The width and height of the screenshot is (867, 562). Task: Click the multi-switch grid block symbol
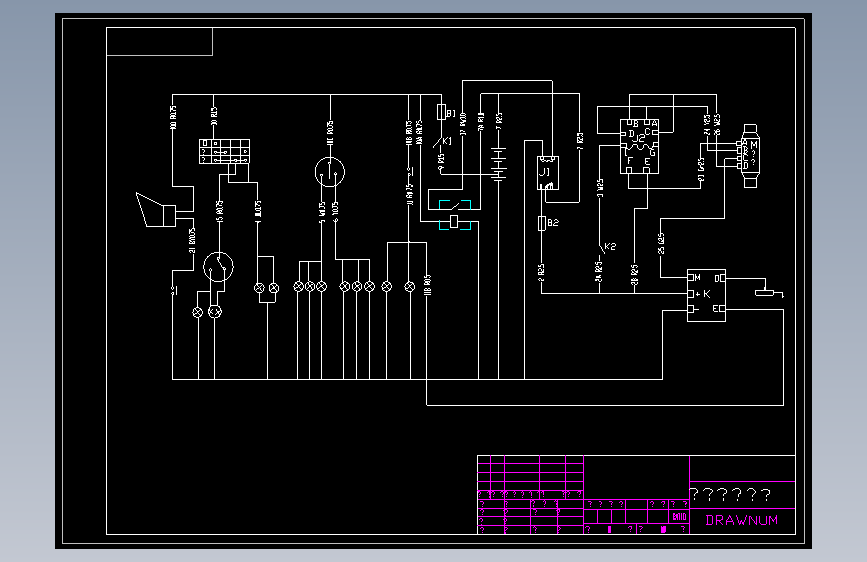224,152
